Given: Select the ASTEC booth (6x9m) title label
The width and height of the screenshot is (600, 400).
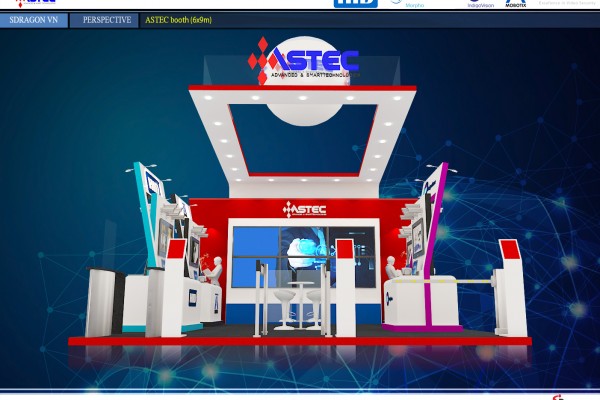Looking at the screenshot, I should [x=178, y=19].
